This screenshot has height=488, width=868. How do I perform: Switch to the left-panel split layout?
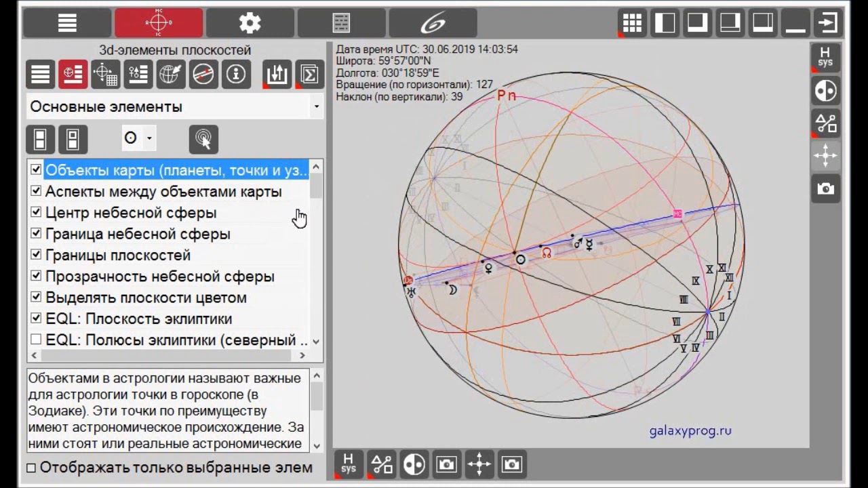point(665,23)
